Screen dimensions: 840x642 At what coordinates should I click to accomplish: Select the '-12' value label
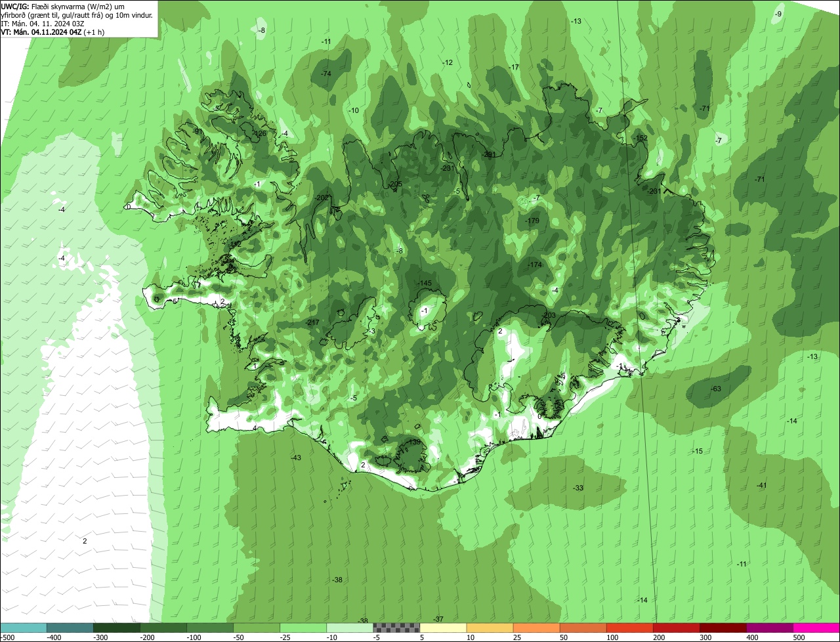click(x=448, y=63)
